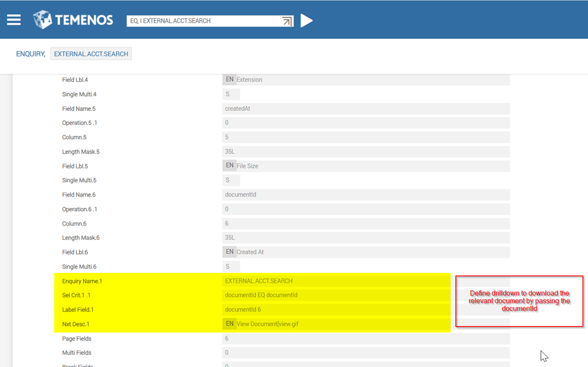Screen dimensions: 588x367
Task: Select the Field Name.5 createdAt field
Action: point(366,109)
